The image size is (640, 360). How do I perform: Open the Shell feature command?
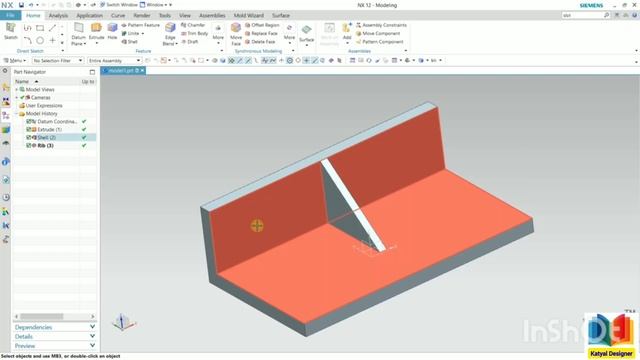[129, 42]
